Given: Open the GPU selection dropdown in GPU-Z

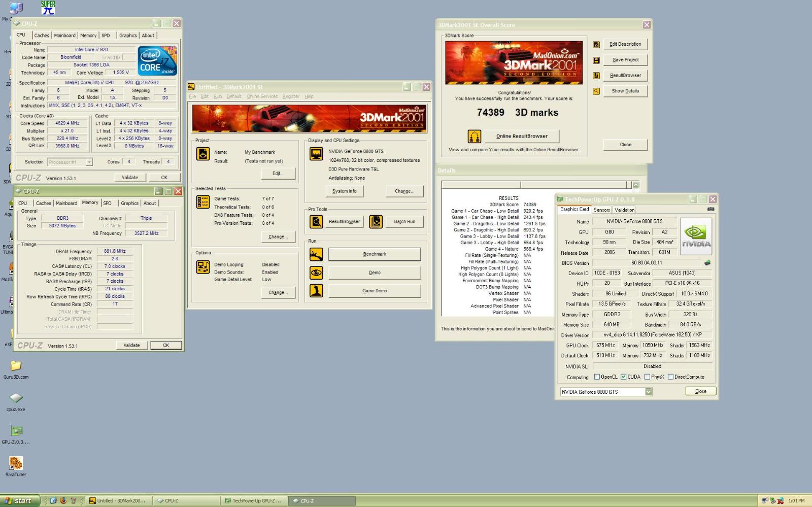Looking at the screenshot, I should pyautogui.click(x=649, y=392).
